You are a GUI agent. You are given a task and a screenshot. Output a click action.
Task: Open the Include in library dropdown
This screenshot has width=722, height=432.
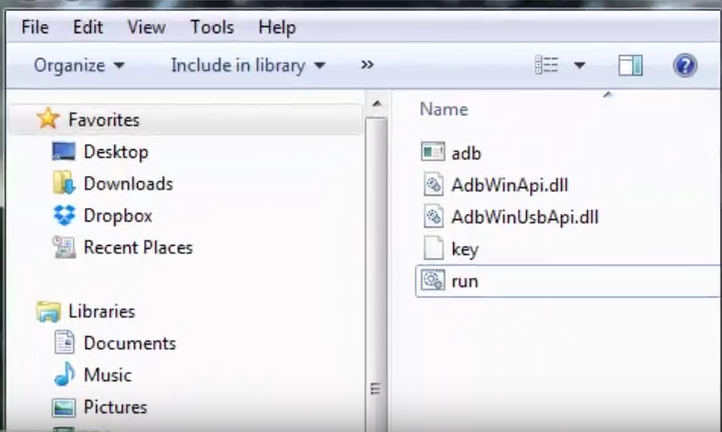point(248,65)
